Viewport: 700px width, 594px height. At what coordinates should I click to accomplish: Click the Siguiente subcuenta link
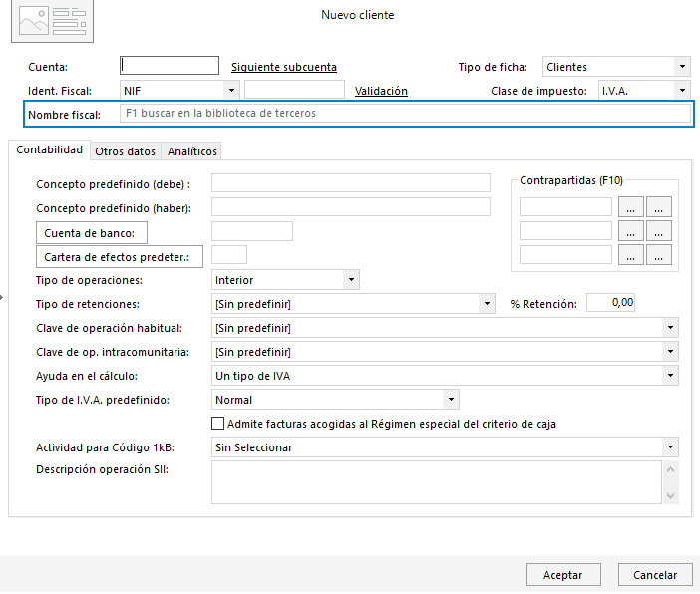[x=284, y=67]
